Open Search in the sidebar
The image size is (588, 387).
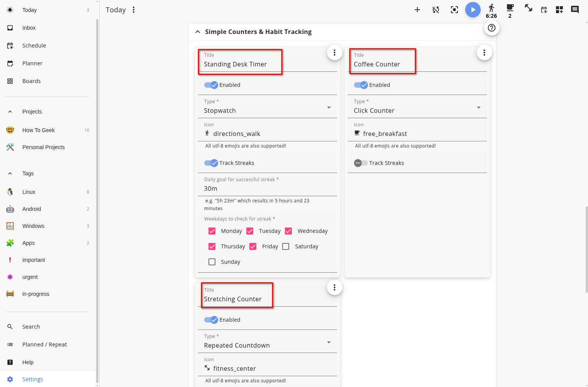tap(47, 327)
